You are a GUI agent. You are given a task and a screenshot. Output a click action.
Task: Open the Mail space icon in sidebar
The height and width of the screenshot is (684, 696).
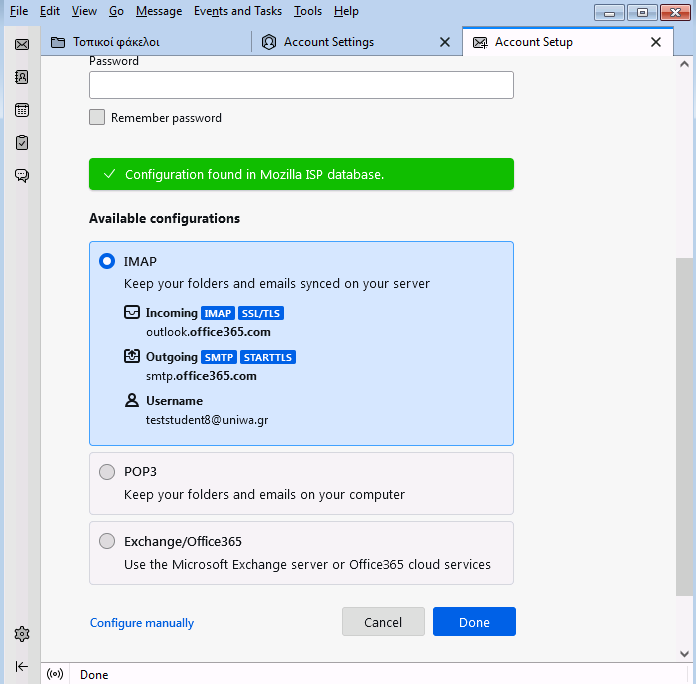pos(22,44)
